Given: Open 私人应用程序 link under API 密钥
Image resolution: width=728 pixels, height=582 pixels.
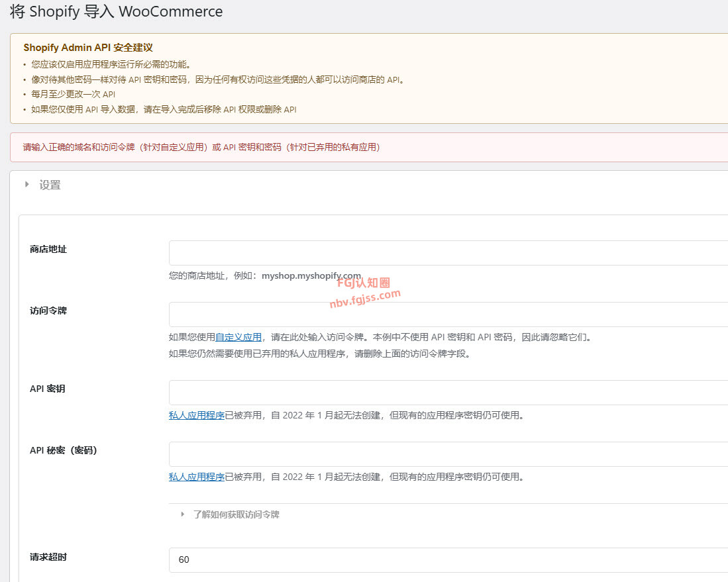Looking at the screenshot, I should (x=196, y=415).
